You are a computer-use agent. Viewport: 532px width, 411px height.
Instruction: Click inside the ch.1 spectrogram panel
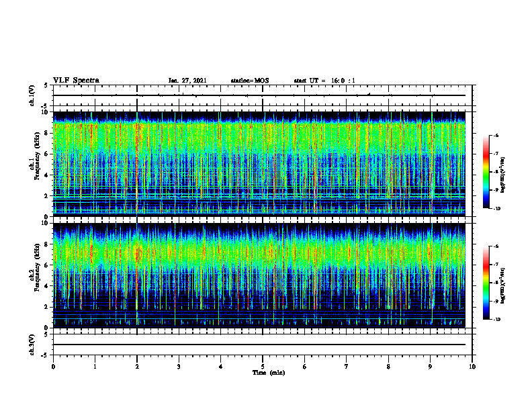[x=259, y=164]
